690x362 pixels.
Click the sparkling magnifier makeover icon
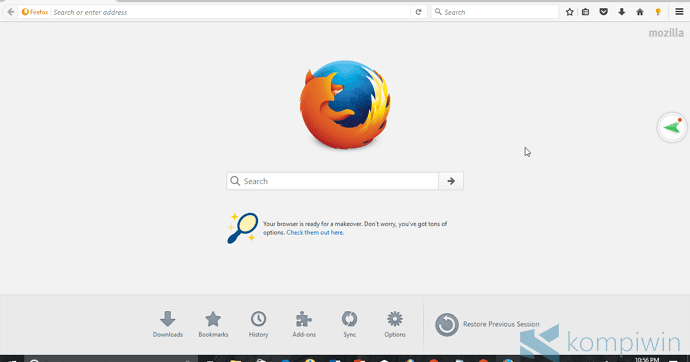242,228
